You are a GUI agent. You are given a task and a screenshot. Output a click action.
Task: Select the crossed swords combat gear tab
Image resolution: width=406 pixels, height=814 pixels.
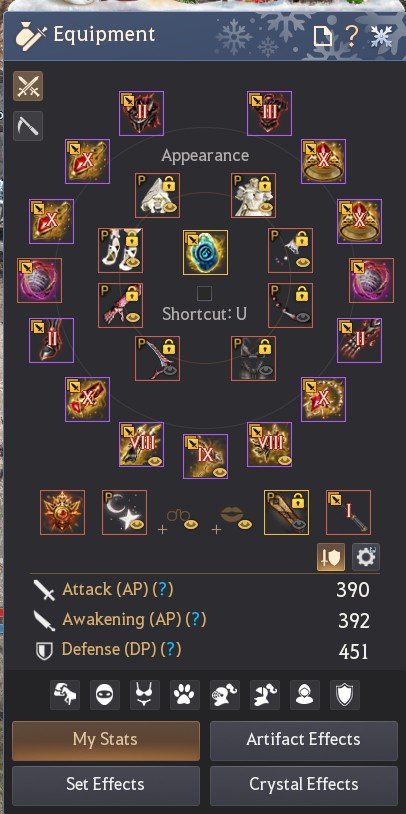coord(28,86)
